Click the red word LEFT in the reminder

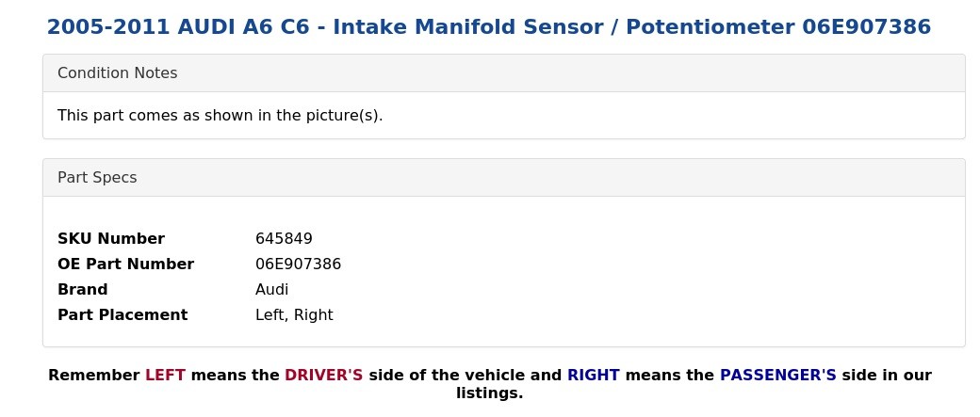pos(165,376)
